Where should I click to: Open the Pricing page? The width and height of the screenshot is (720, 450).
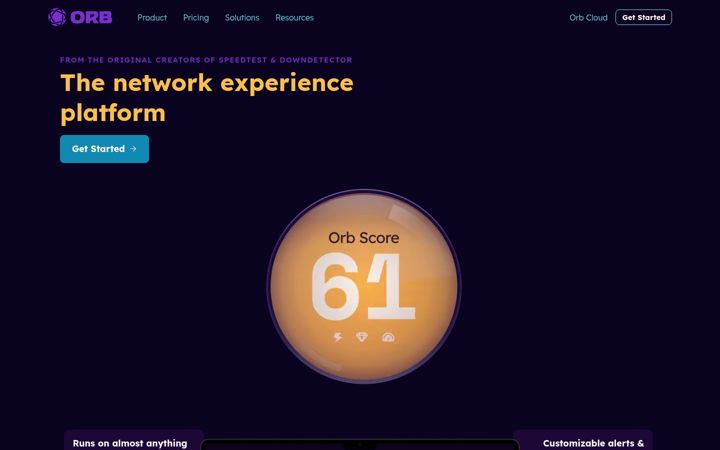pyautogui.click(x=196, y=17)
